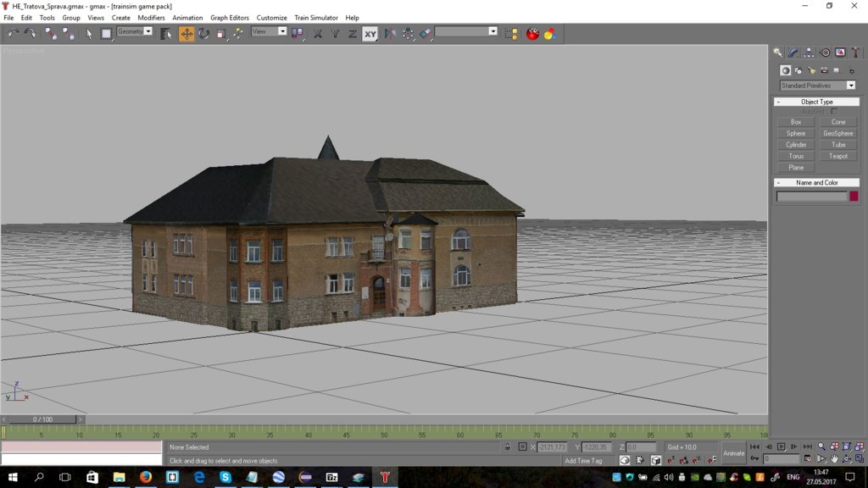868x488 pixels.
Task: Toggle the XY plane constraint
Action: 370,34
